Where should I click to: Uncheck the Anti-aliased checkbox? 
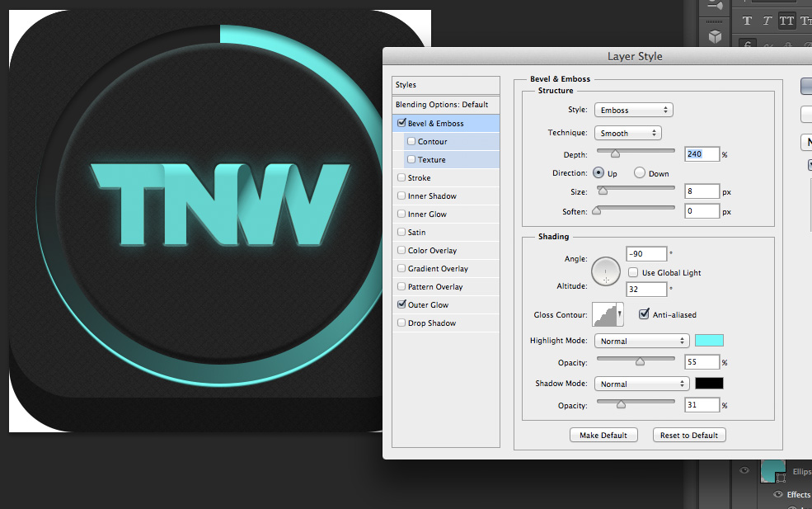click(x=644, y=314)
